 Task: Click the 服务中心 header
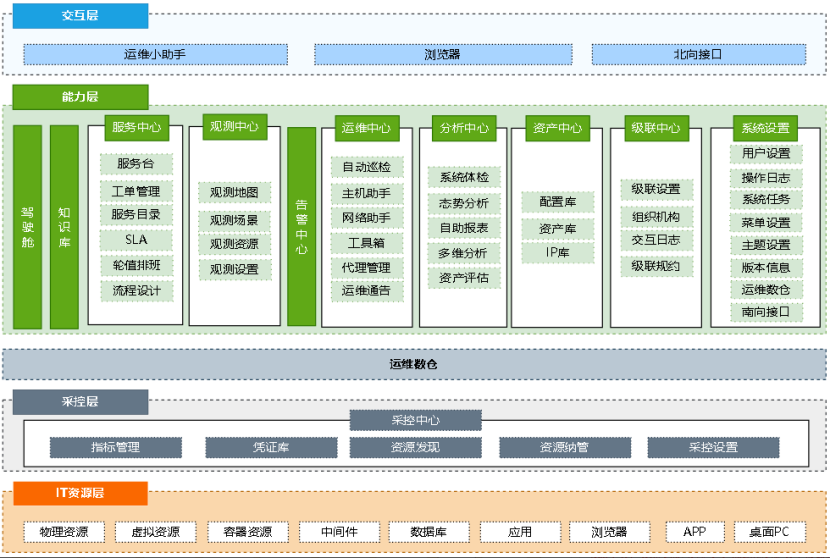[x=137, y=128]
